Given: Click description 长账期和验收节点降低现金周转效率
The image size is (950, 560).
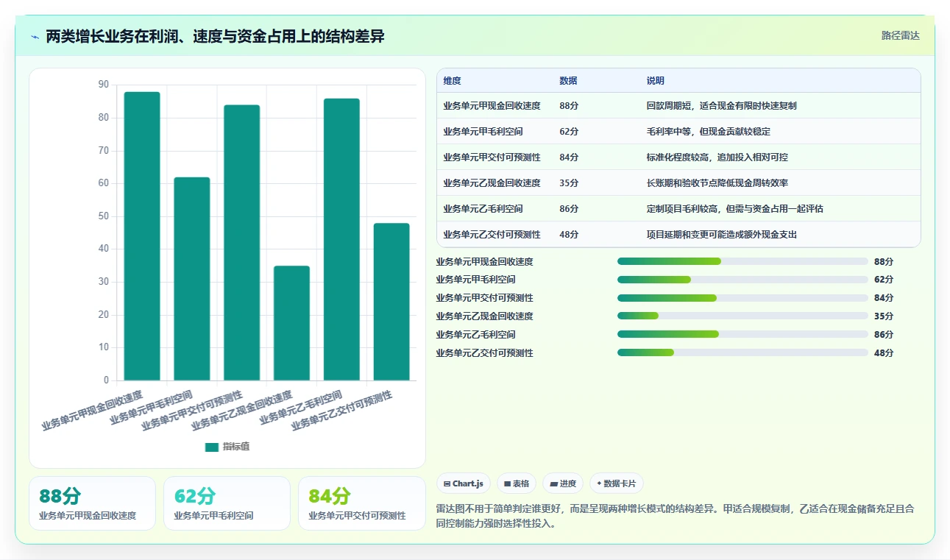Looking at the screenshot, I should pyautogui.click(x=717, y=183).
